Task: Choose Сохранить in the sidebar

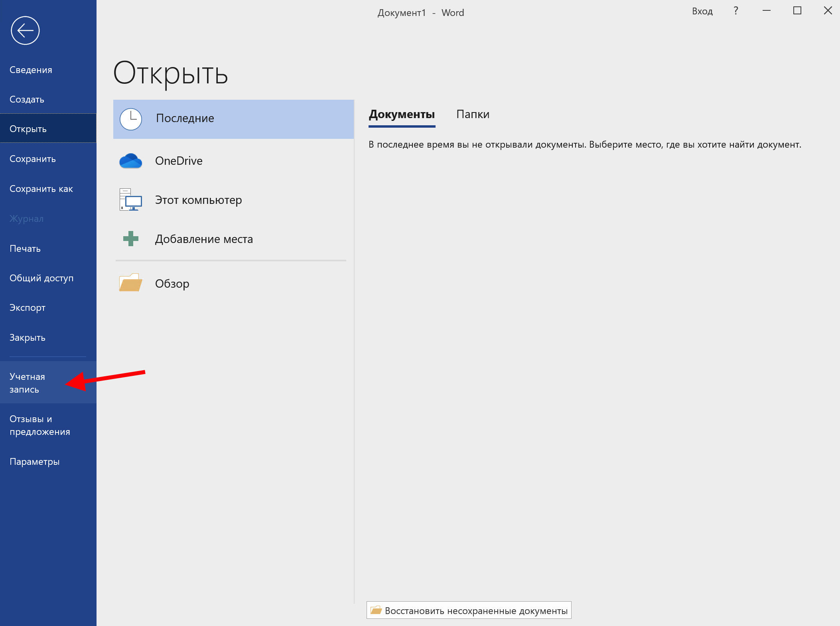Action: click(48, 159)
